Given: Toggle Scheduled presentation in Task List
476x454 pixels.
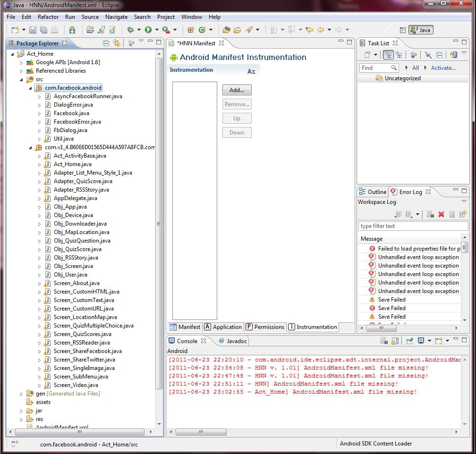Looking at the screenshot, I should [x=399, y=55].
